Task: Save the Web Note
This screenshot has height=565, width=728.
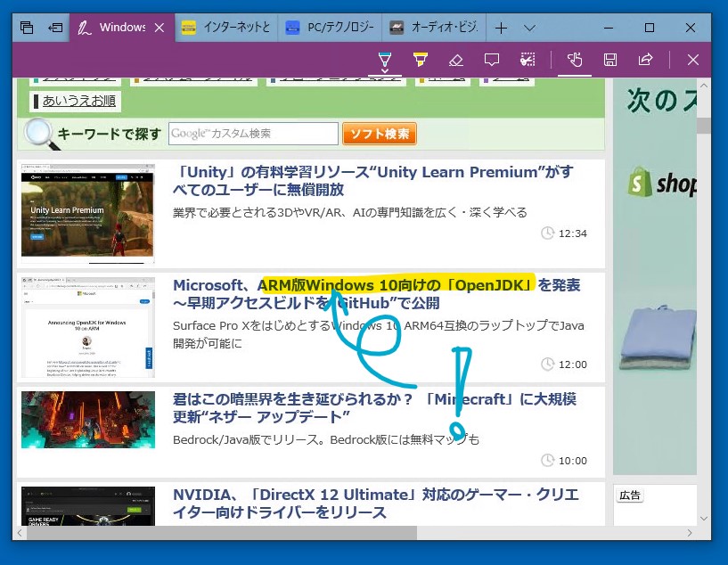Action: tap(611, 60)
